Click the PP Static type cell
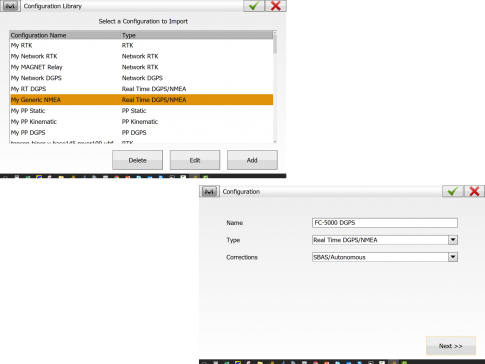Image resolution: width=485 pixels, height=364 pixels. pyautogui.click(x=134, y=111)
